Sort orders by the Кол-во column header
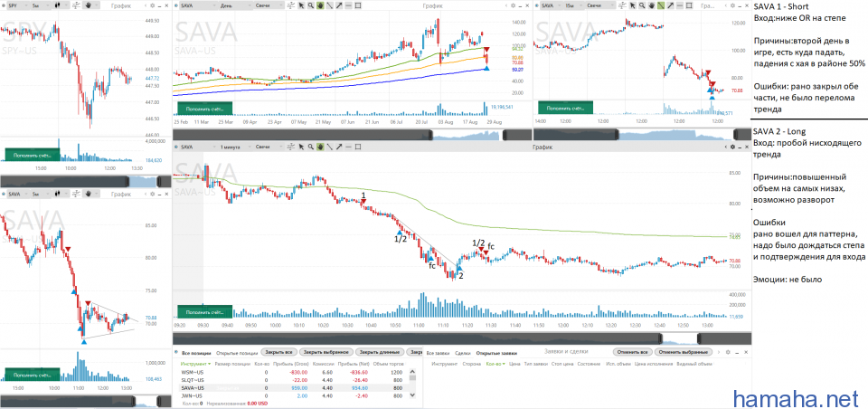Screen dimensions: 868x409 (x=495, y=364)
